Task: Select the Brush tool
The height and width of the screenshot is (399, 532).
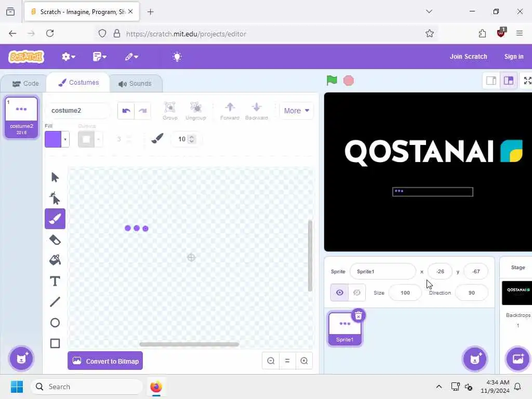Action: tap(55, 219)
